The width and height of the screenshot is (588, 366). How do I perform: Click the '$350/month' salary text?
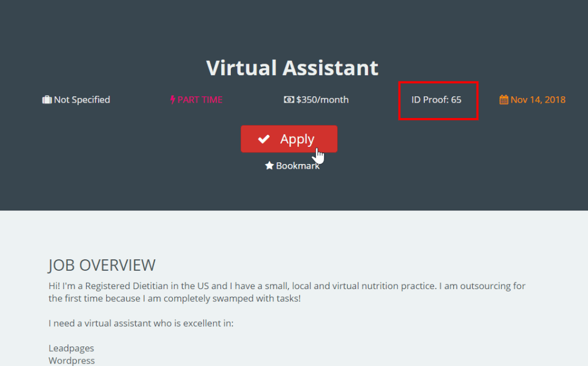[x=323, y=100]
